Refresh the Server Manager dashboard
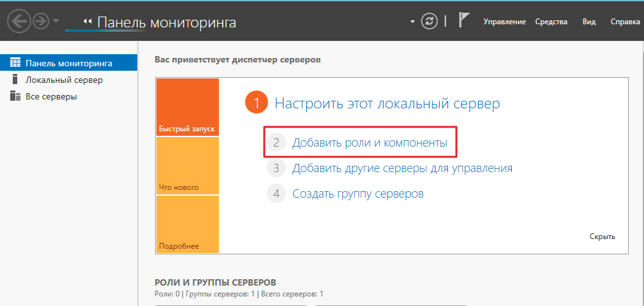Screen dimensions: 644x306 coord(430,21)
